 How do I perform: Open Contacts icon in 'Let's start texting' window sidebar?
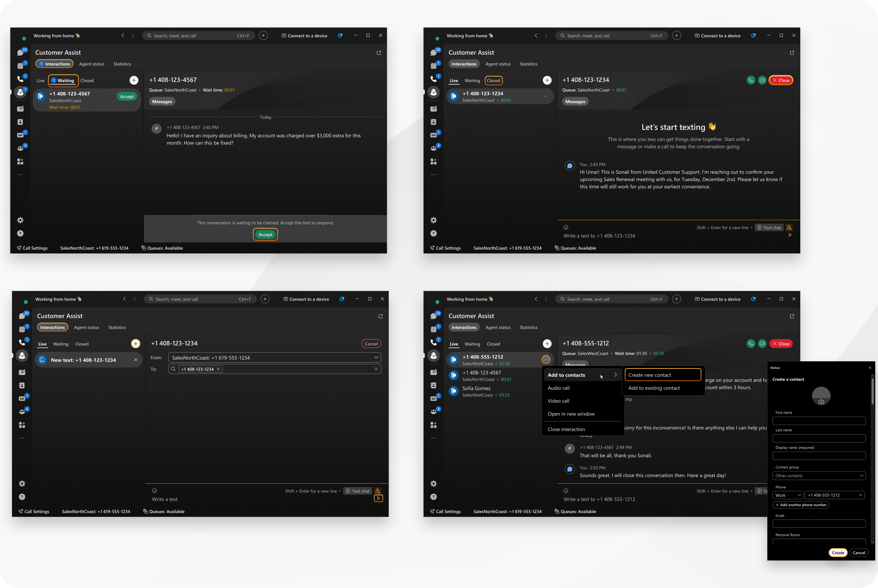[434, 122]
